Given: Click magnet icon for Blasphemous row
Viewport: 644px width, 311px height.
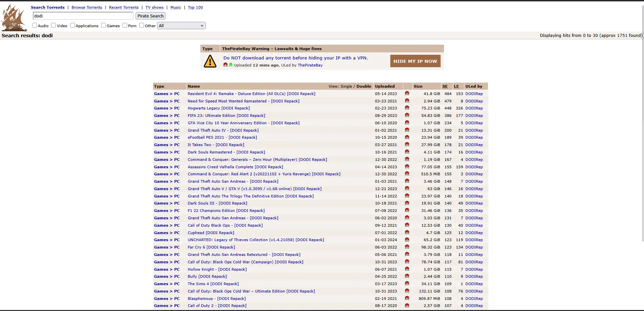Looking at the screenshot, I should click(x=407, y=298).
